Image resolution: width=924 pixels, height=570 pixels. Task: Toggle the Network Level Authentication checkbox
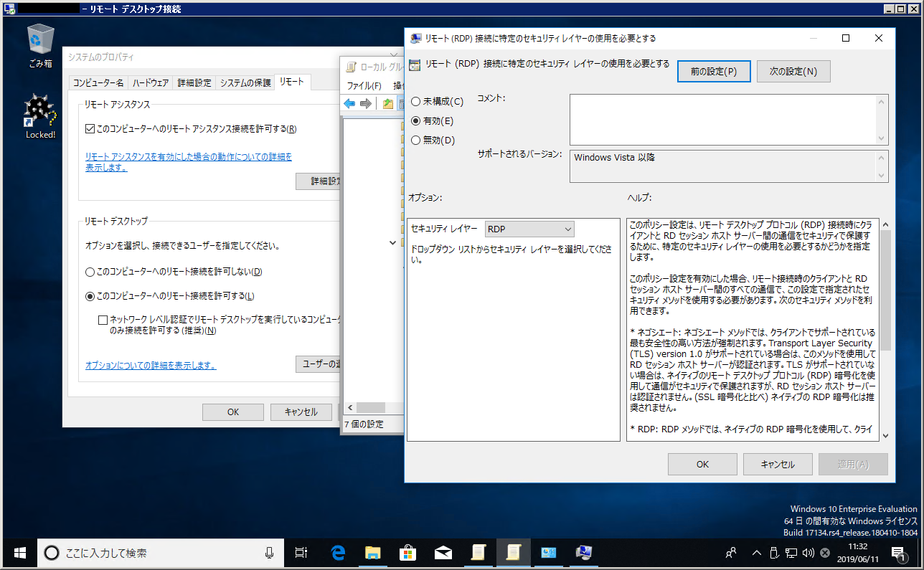click(x=103, y=320)
